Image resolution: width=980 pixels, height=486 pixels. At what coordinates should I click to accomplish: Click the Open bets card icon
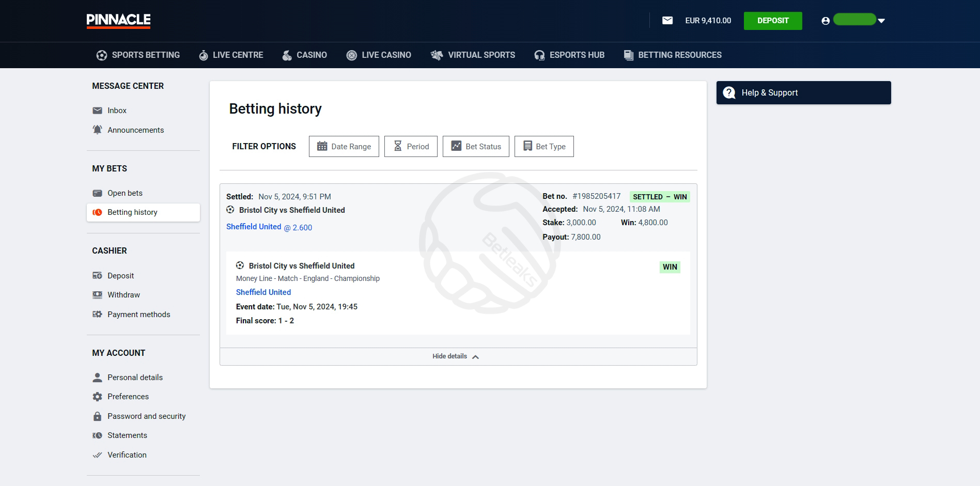97,193
